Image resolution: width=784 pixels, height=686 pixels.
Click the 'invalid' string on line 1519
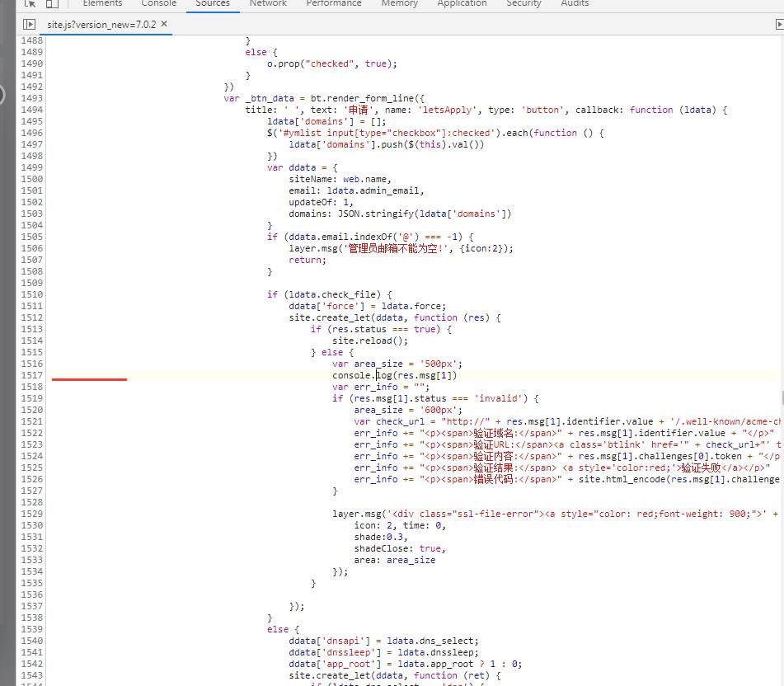500,398
